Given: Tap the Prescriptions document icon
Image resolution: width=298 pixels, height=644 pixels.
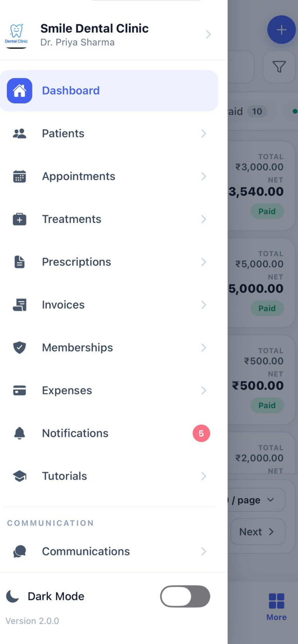Looking at the screenshot, I should [x=19, y=262].
